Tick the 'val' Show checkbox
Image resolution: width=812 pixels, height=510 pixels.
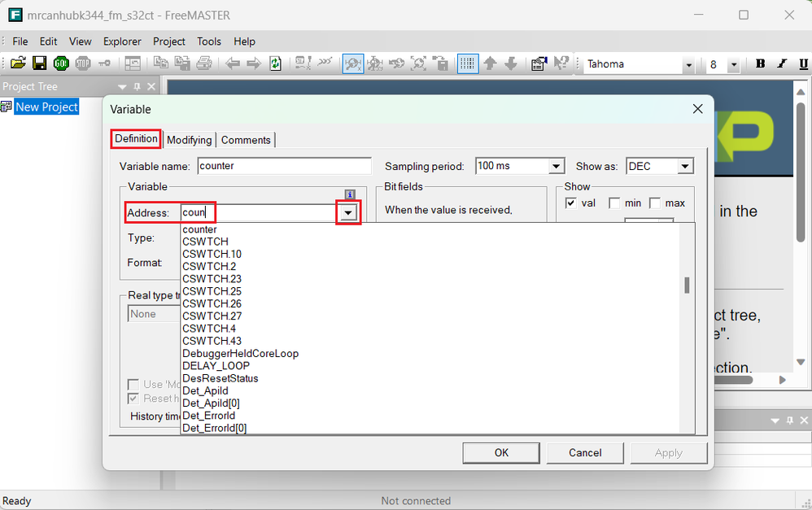(570, 203)
